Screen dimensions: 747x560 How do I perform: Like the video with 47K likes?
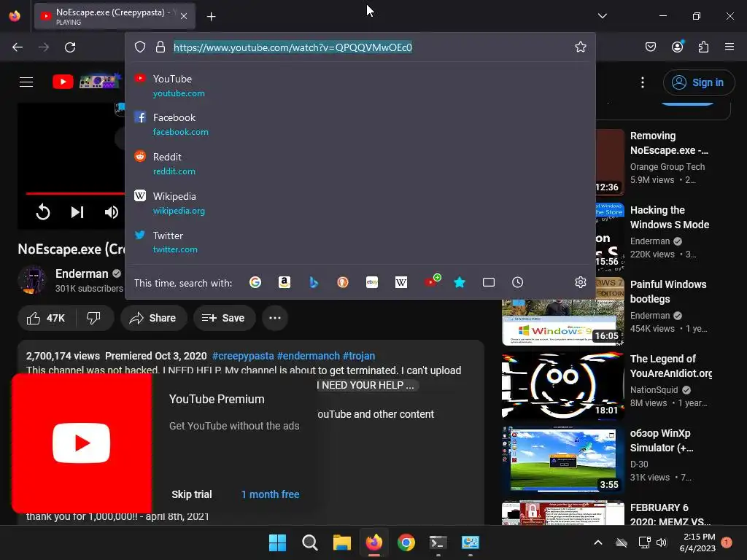(46, 318)
